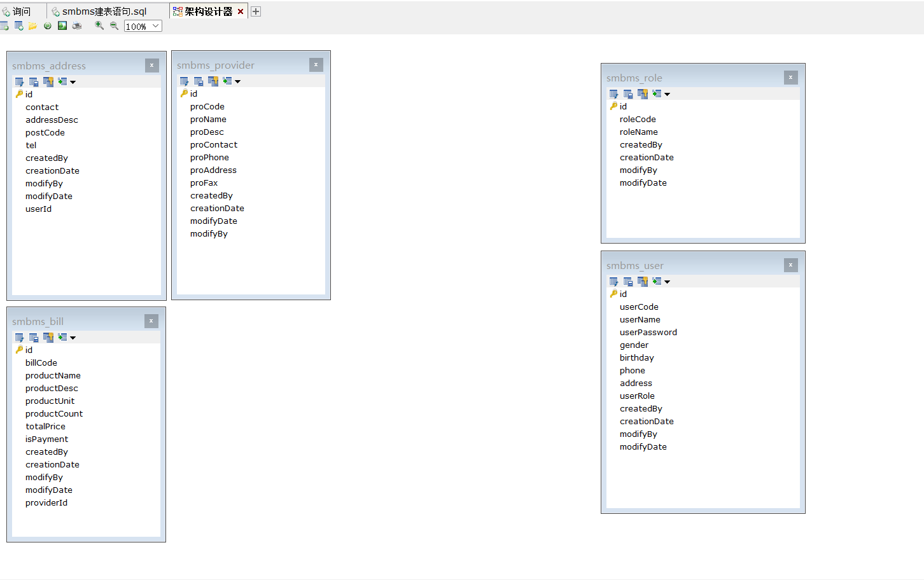Select postCode column in smbms_address
This screenshot has width=924, height=580.
point(45,132)
